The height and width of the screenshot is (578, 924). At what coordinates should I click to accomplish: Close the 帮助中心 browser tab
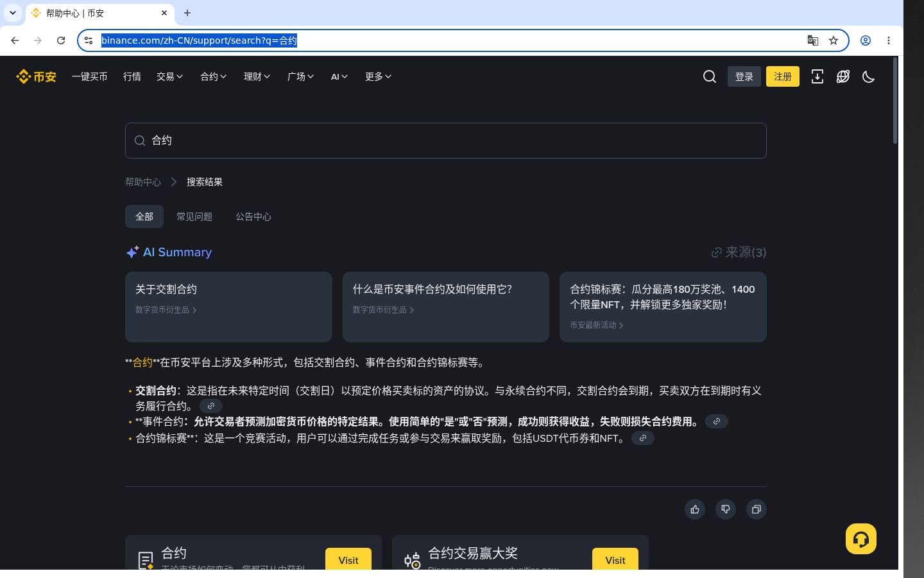click(164, 13)
